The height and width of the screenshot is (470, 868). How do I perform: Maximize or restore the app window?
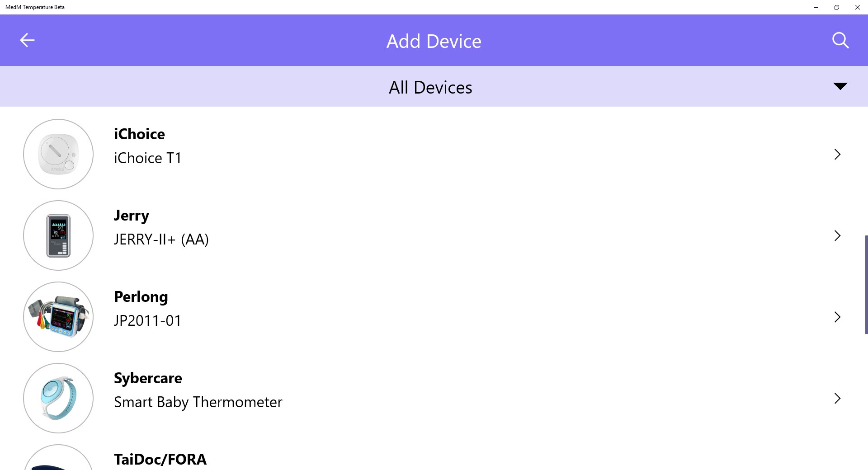point(837,7)
